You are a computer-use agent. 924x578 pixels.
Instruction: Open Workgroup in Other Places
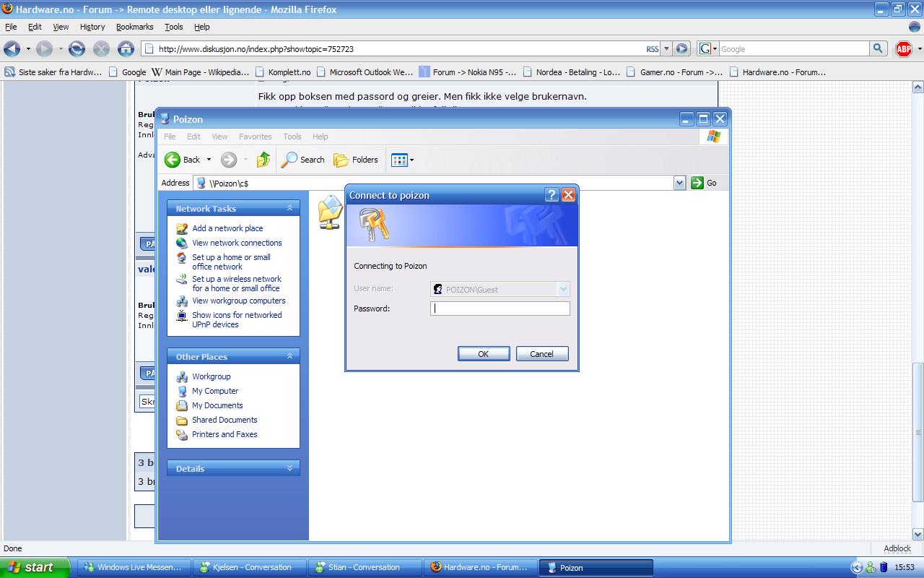(x=212, y=376)
